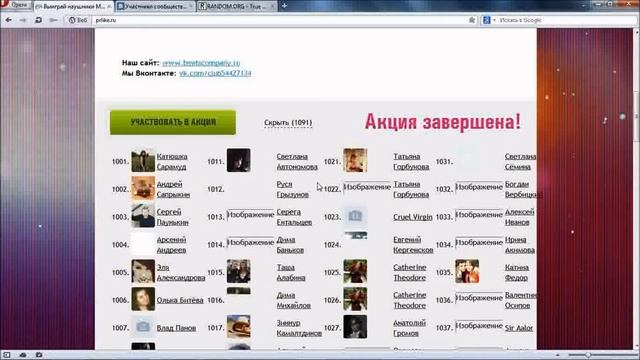Click the Opera Link cloud icon
The width and height of the screenshot is (640, 360).
(23, 355)
